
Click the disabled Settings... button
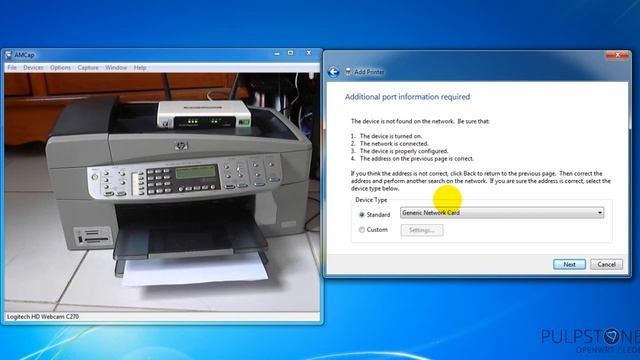(x=422, y=230)
